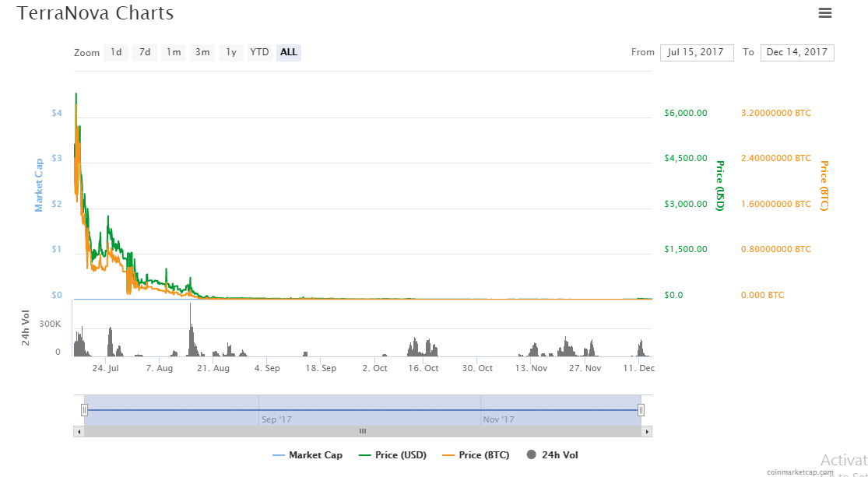This screenshot has width=868, height=477.
Task: Select the ALL zoom range
Action: pyautogui.click(x=289, y=52)
